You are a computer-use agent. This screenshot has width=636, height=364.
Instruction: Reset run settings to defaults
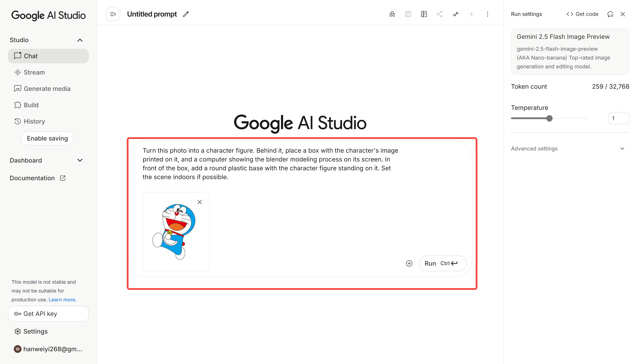click(x=610, y=14)
